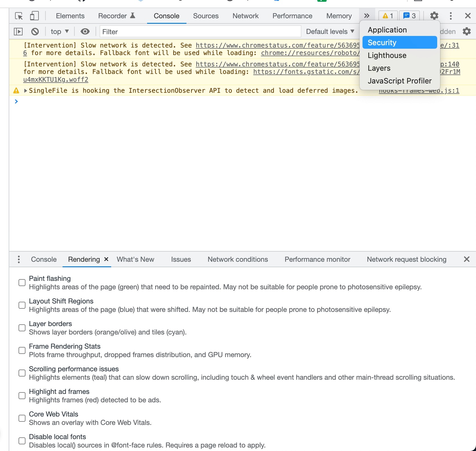Choose Layers from the overflow menu

point(400,68)
